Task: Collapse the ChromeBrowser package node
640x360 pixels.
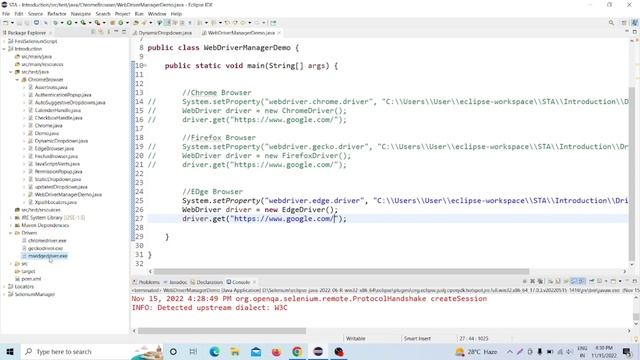Action: (17, 80)
